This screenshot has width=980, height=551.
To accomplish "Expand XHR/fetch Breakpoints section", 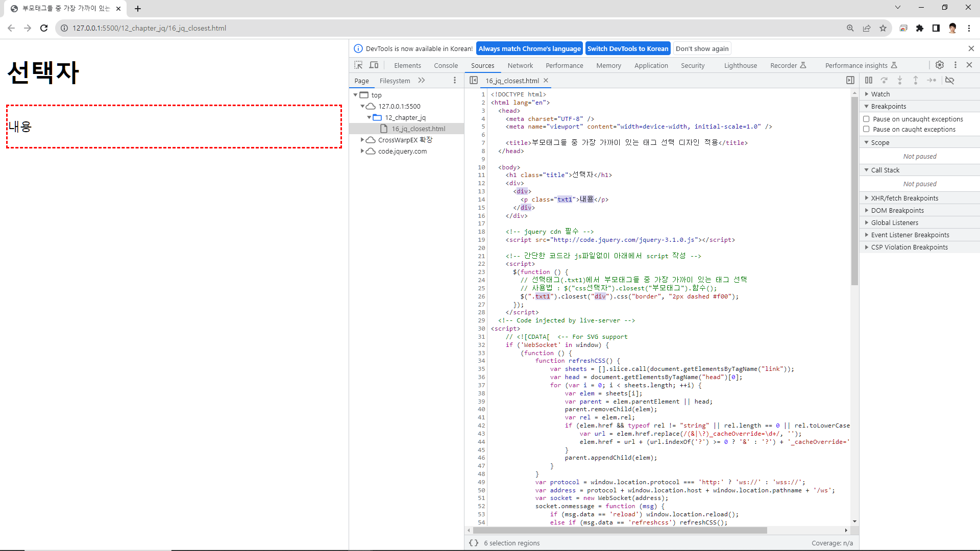I will (x=904, y=198).
